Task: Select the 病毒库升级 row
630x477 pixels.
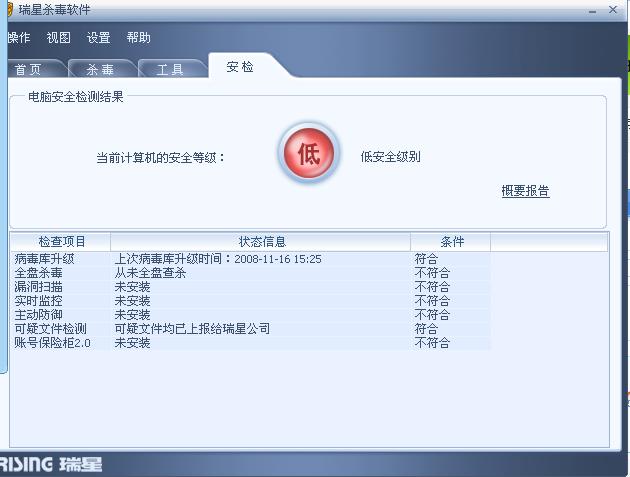Action: [x=251, y=259]
